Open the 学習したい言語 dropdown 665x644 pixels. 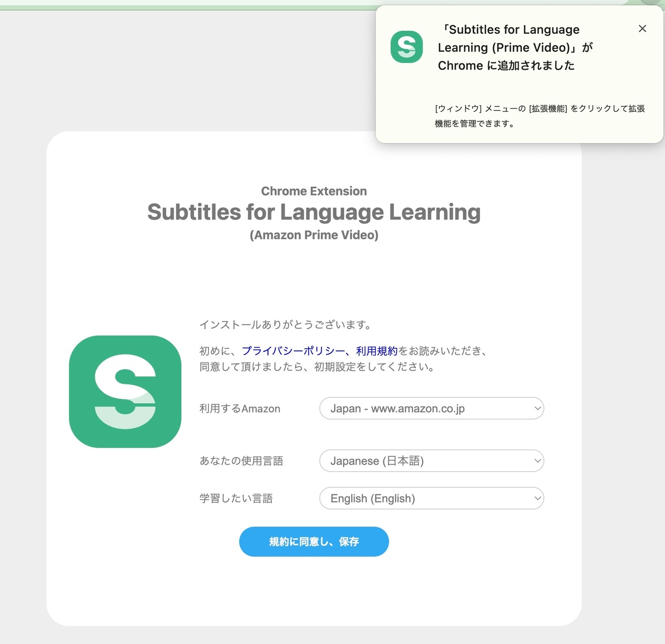coord(432,498)
